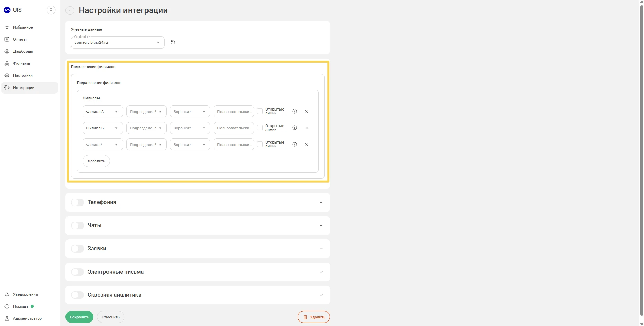
Task: Remove the empty Филиал row
Action: pyautogui.click(x=307, y=145)
